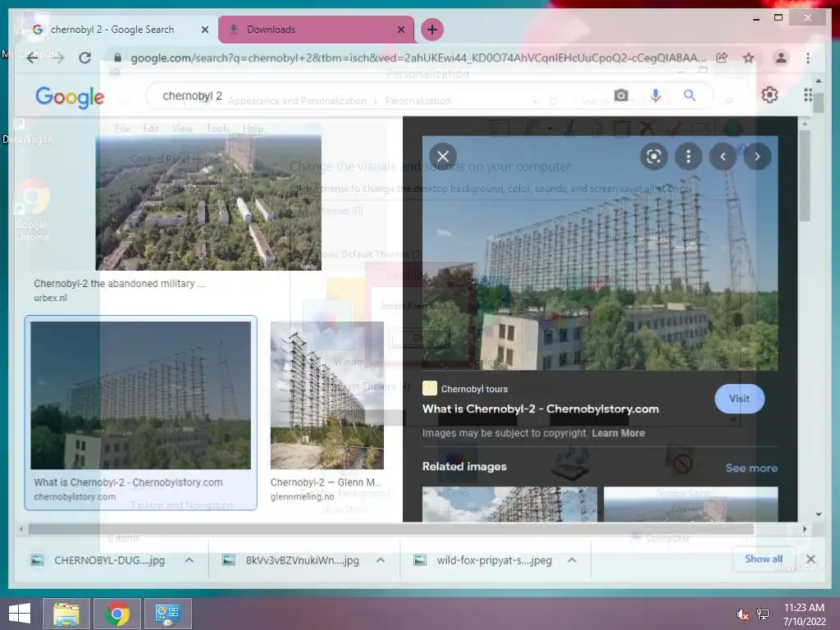The image size is (840, 630).
Task: Share this page from the address bar
Action: (722, 58)
